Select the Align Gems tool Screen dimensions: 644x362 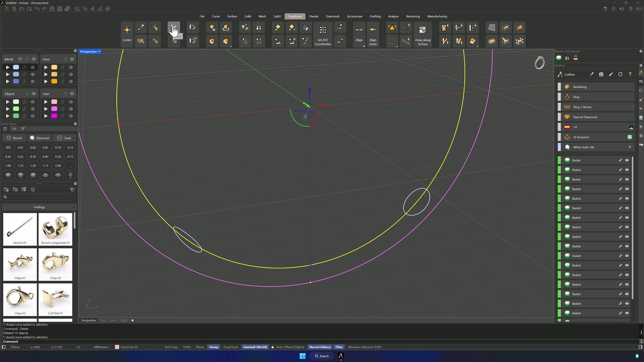point(373,35)
